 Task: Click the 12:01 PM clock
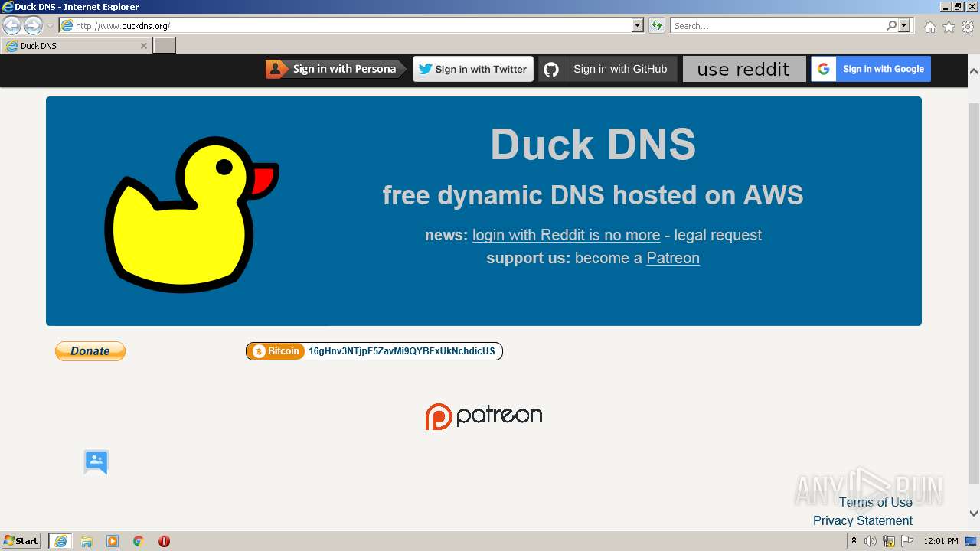point(941,541)
